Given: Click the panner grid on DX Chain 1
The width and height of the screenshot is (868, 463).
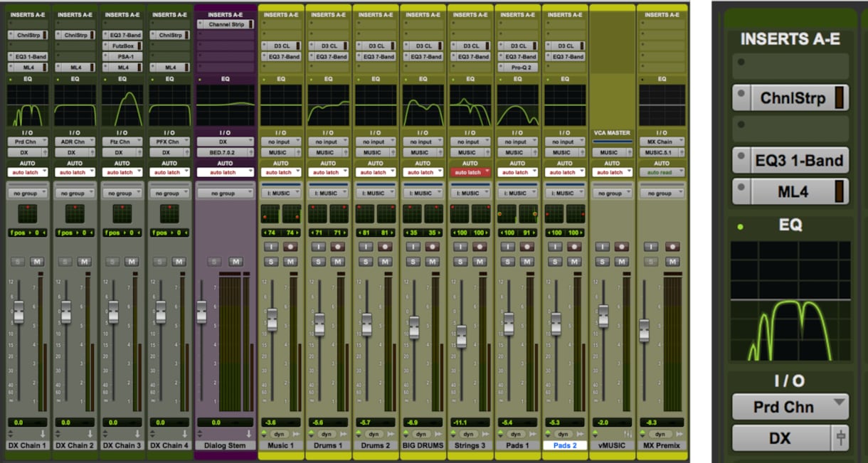Looking at the screenshot, I should pyautogui.click(x=28, y=213).
